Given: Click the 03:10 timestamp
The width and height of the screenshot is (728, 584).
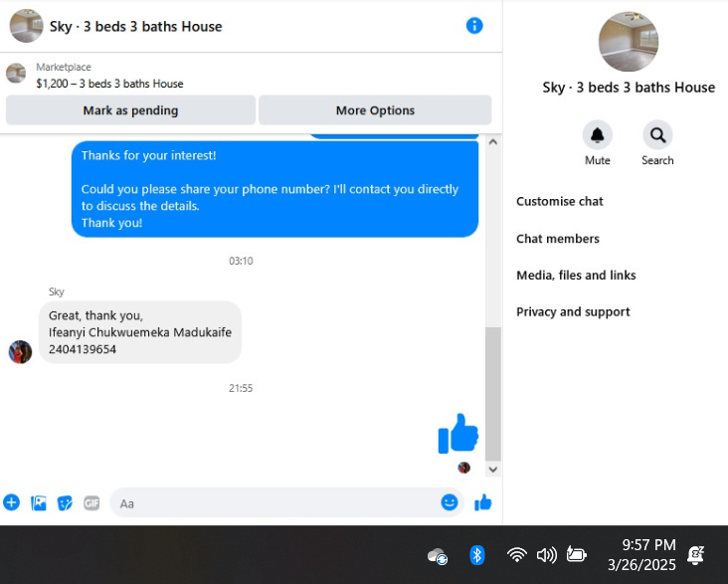Looking at the screenshot, I should 241,261.
